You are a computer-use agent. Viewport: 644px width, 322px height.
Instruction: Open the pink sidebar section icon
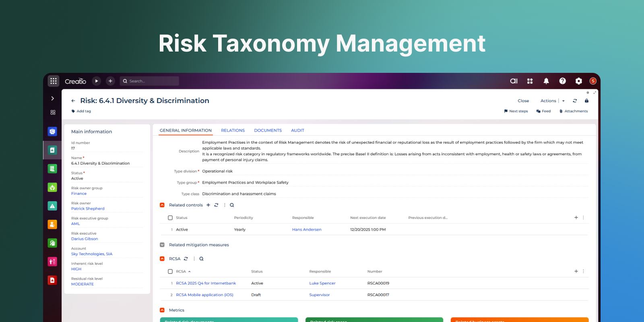[x=52, y=262]
